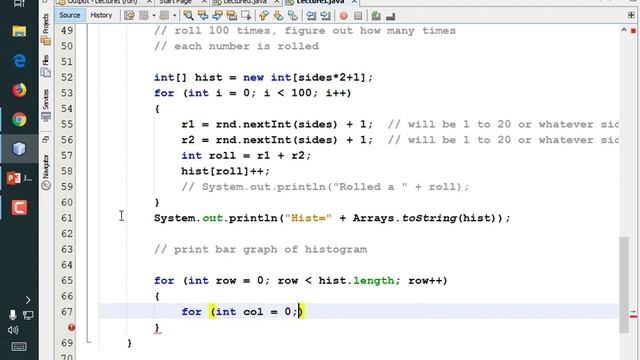
Task: Click the Back navigation toolbar icon
Action: [x=144, y=16]
